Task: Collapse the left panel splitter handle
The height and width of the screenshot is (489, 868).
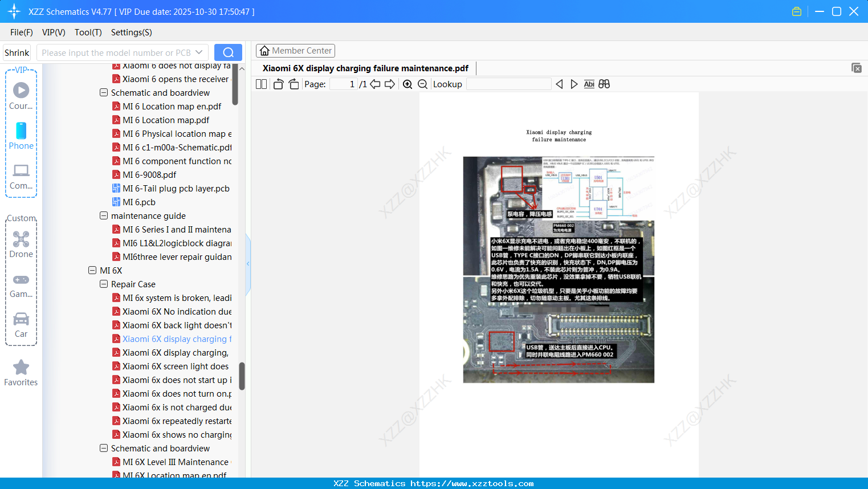Action: coord(248,264)
